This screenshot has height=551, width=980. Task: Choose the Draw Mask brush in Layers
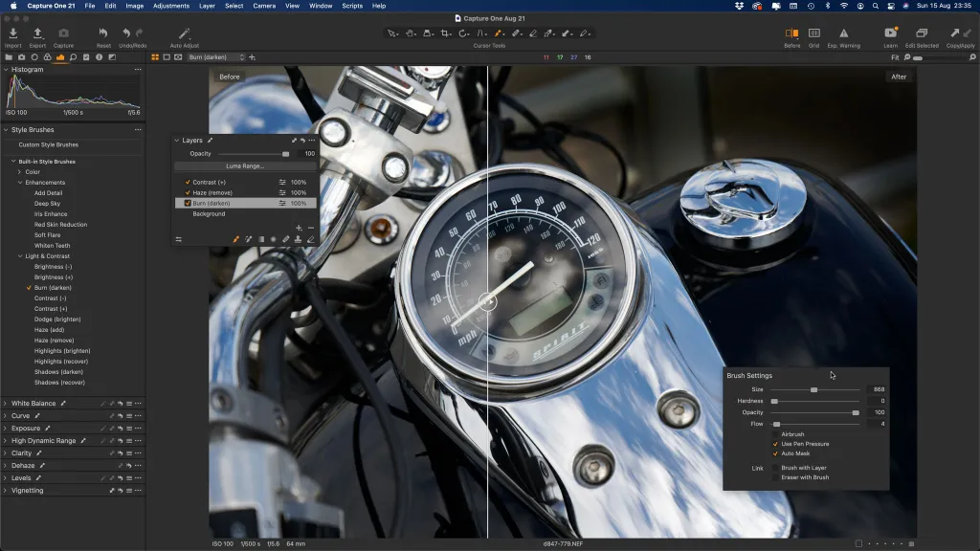(236, 239)
